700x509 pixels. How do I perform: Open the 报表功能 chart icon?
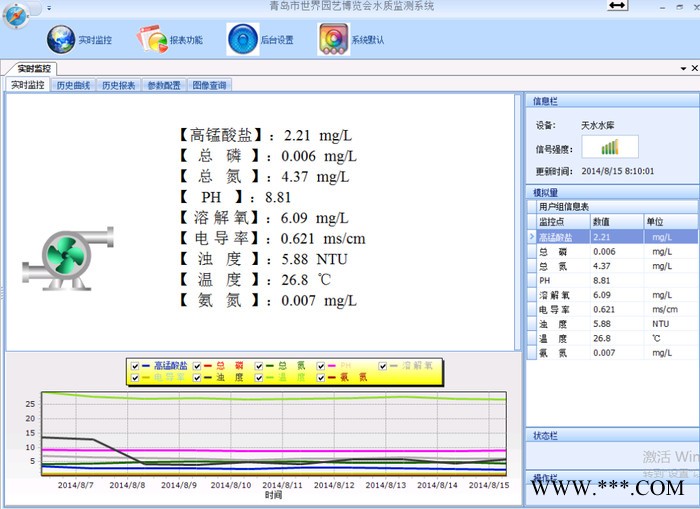152,39
